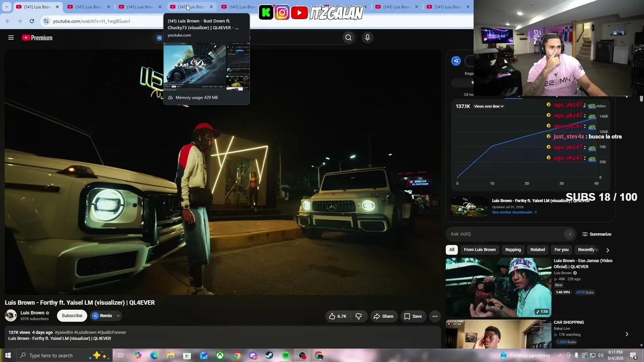Image resolution: width=644 pixels, height=362 pixels.
Task: Click the #yaisellm hashtag
Action: [x=64, y=332]
